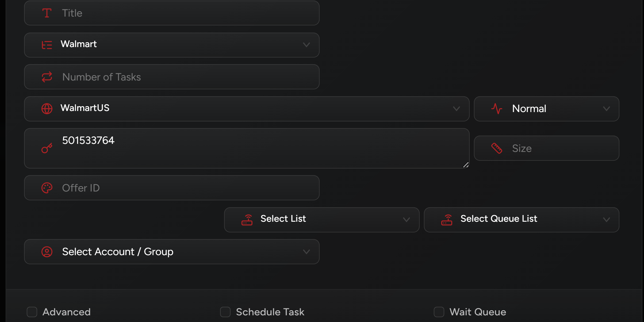Click the list icon beside Walmart
Screen dimensions: 644x322
coord(47,45)
